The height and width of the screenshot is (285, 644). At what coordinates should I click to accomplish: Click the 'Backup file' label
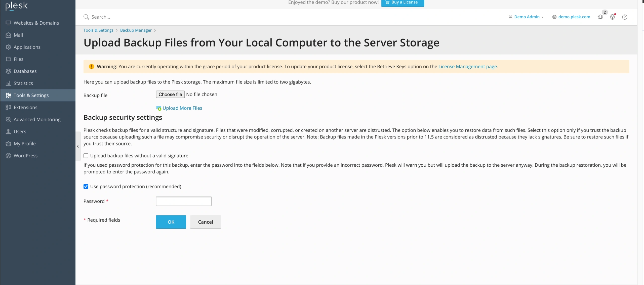[x=95, y=95]
